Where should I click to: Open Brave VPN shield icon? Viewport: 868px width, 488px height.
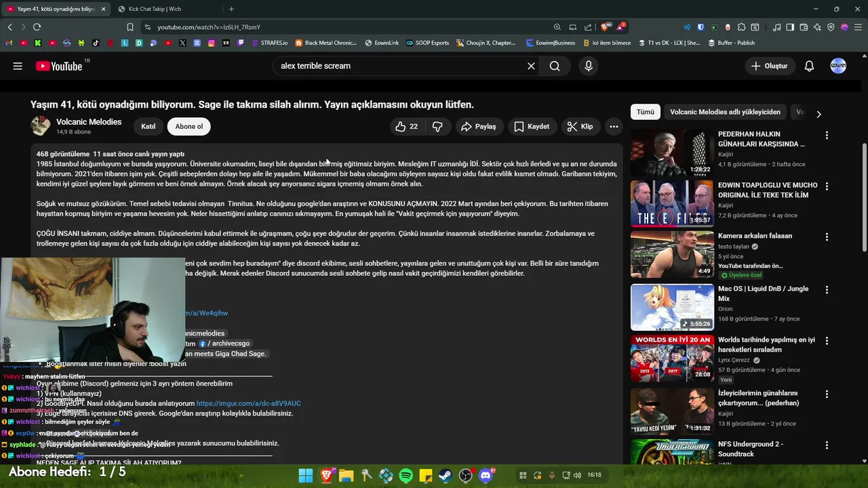point(831,27)
